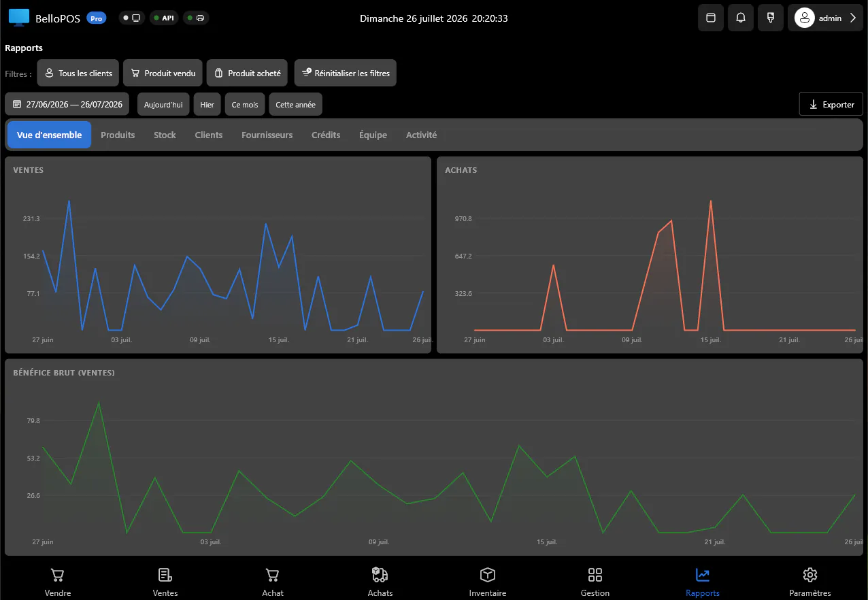868x600 pixels.
Task: Click the BÉNÉFICE BRUT (VENTES) chart title
Action: (64, 373)
